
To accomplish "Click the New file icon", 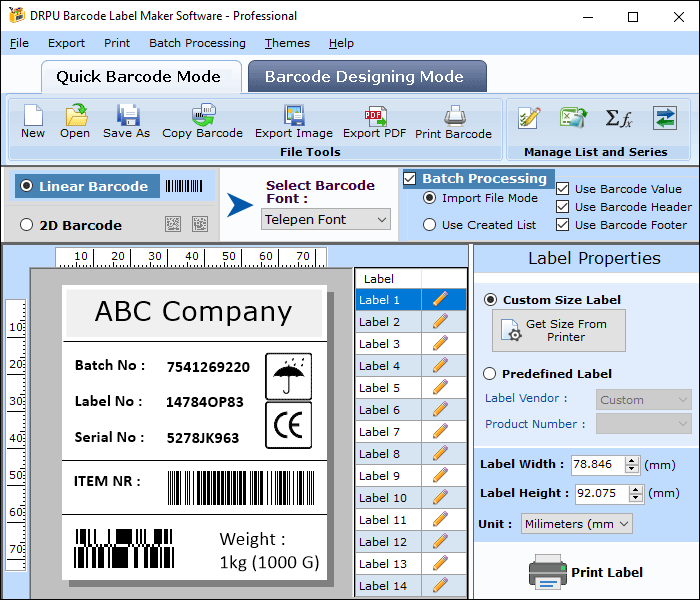I will click(33, 116).
